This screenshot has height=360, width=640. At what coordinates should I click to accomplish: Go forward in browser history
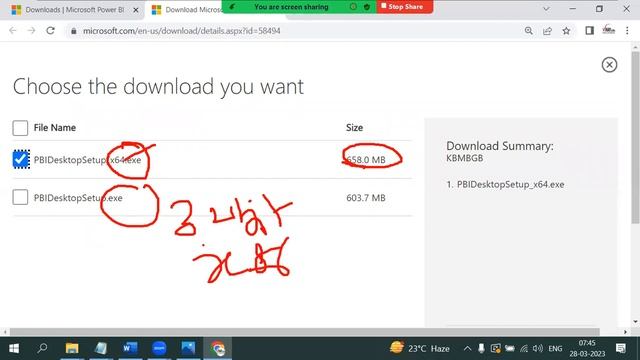[x=31, y=31]
